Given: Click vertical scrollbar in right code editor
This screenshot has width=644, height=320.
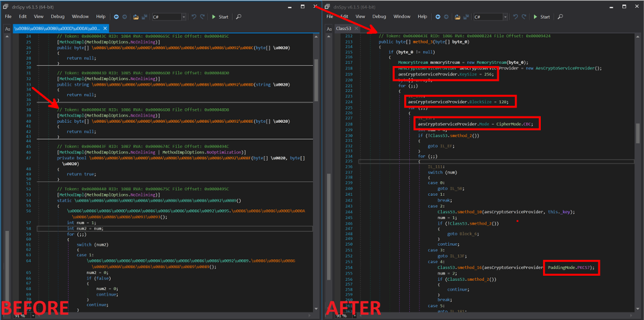Looking at the screenshot, I should (x=639, y=134).
